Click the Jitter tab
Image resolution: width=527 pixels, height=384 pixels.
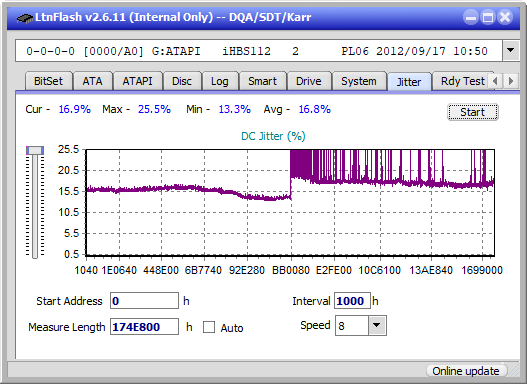[409, 82]
